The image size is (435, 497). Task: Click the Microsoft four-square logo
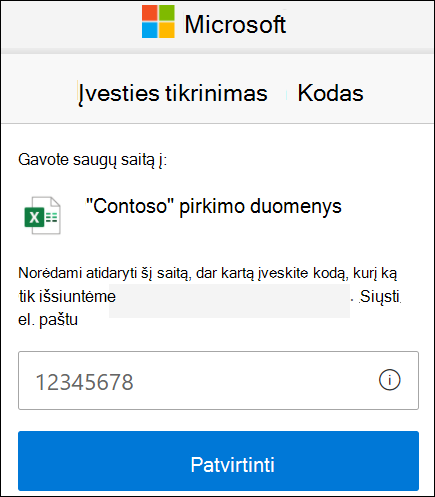coord(158,21)
